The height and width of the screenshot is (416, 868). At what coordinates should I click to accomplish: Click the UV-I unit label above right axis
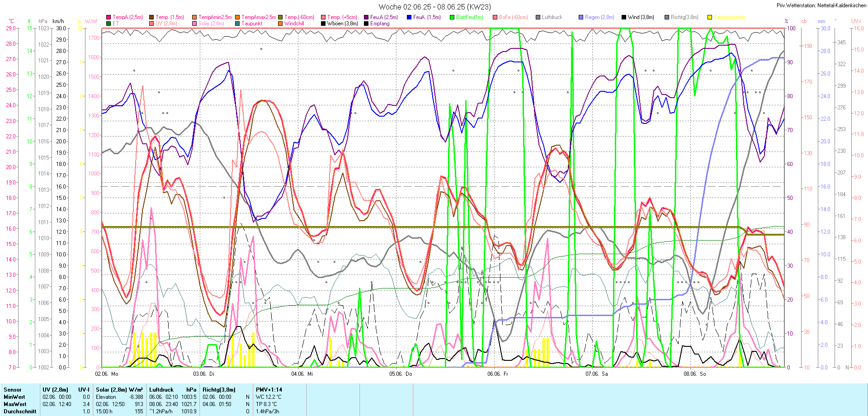click(x=856, y=21)
